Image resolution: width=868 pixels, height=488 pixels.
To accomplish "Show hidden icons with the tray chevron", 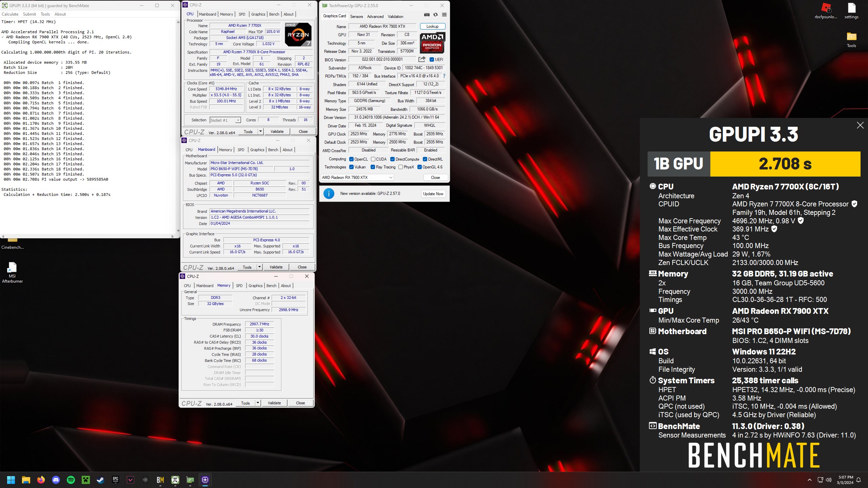I will tap(810, 480).
